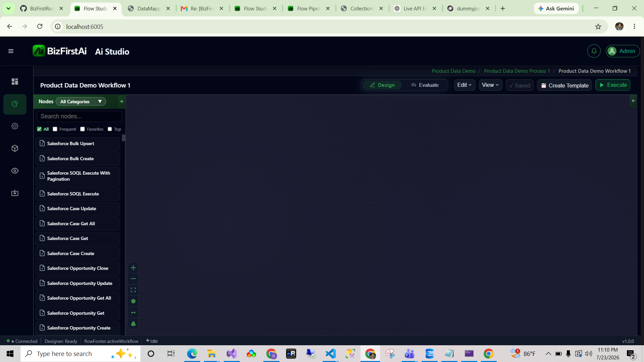Click the Create Template button

565,85
